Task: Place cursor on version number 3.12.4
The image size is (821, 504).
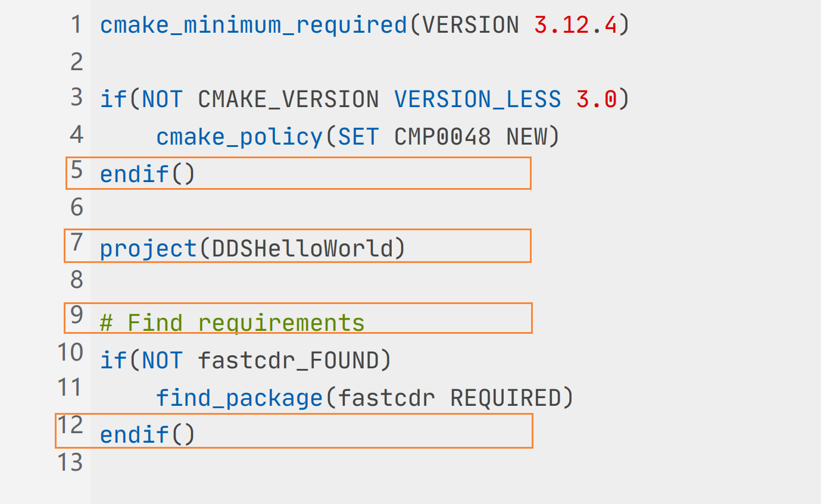Action: pos(576,26)
